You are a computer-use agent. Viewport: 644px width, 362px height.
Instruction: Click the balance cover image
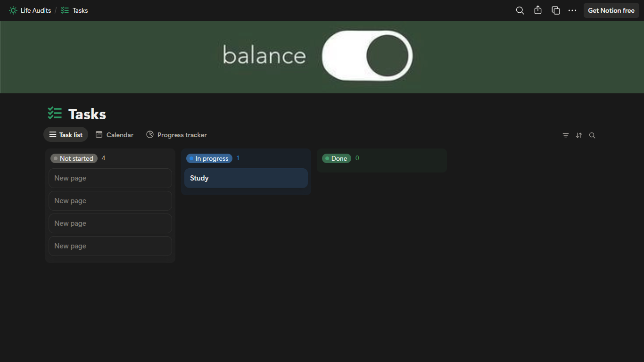[x=322, y=57]
